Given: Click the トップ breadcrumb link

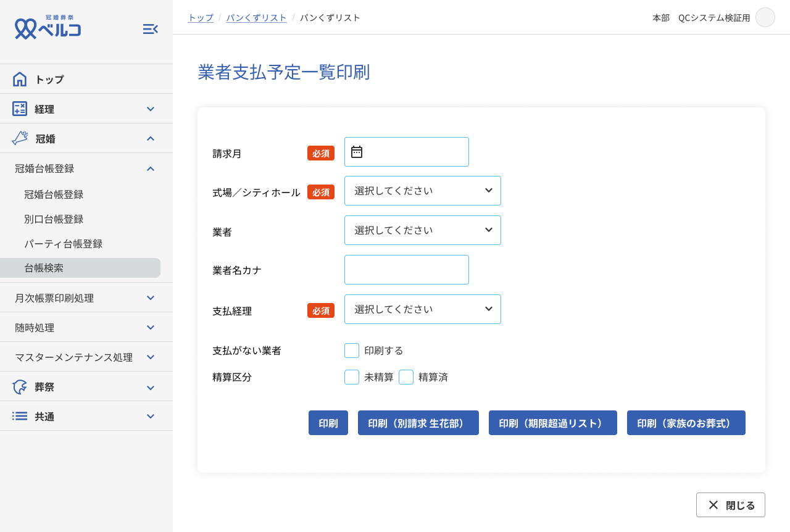Looking at the screenshot, I should click(201, 18).
